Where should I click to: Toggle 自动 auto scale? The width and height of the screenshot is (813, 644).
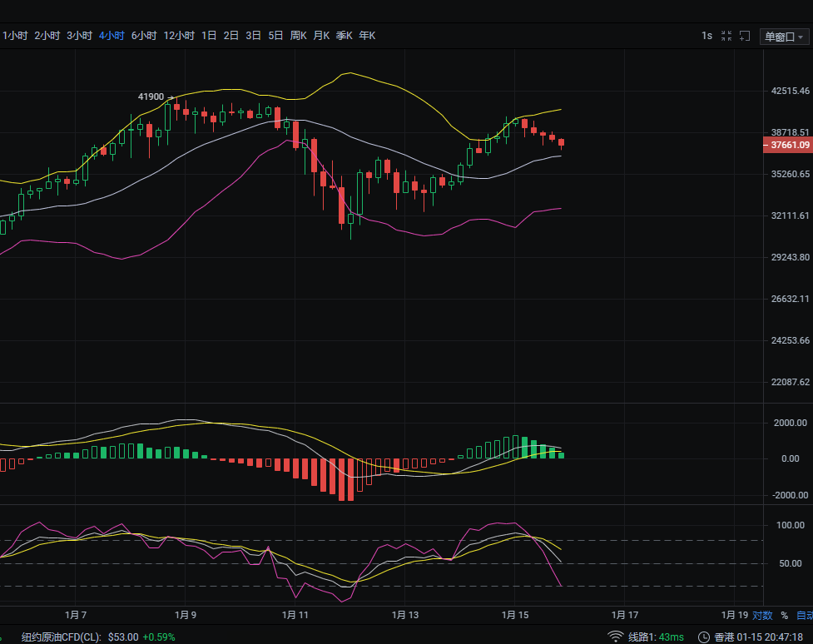(804, 616)
